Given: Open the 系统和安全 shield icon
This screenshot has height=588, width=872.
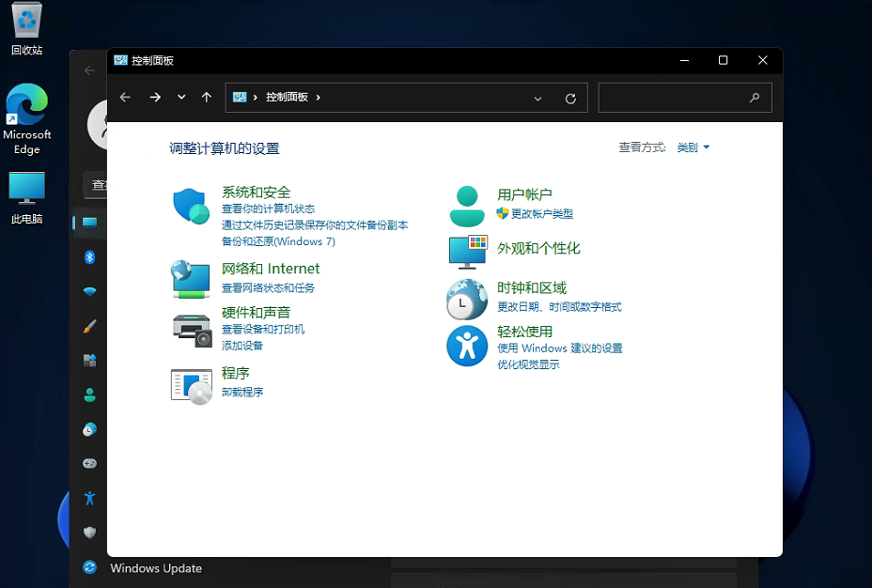Looking at the screenshot, I should (190, 207).
